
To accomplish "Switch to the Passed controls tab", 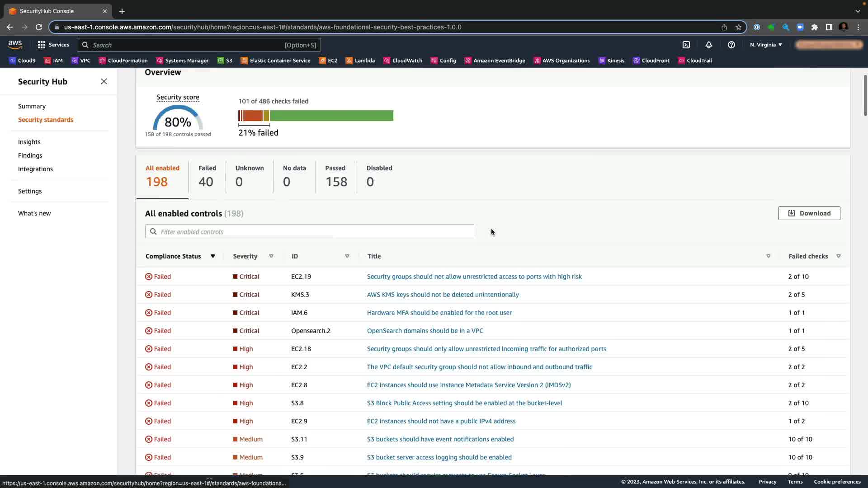I will coord(336,176).
